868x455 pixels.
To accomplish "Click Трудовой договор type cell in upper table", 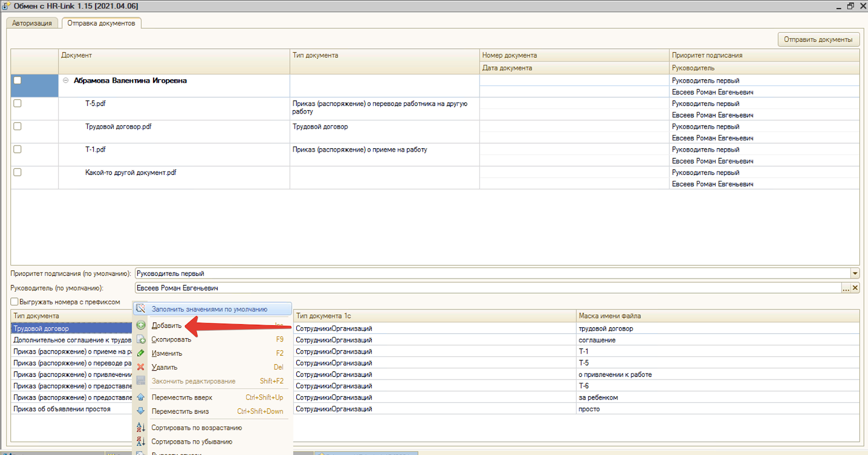I will (x=385, y=132).
